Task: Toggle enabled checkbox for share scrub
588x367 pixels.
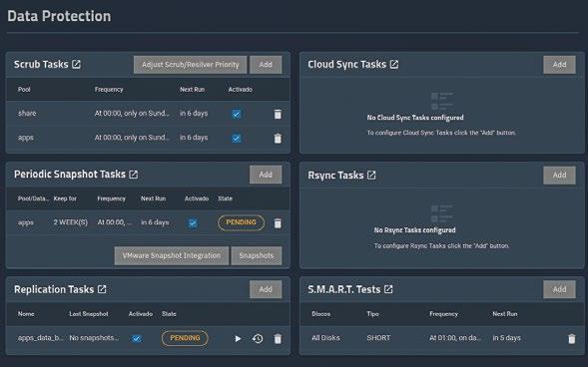Action: click(x=237, y=115)
